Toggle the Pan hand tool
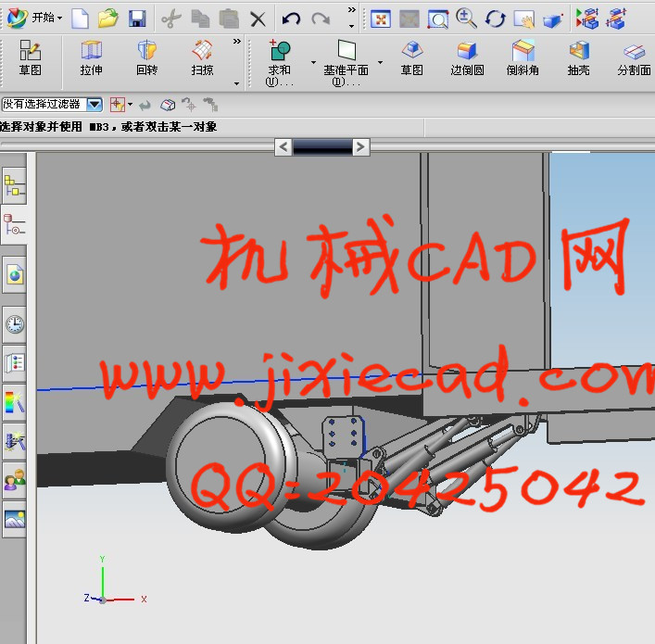Viewport: 655px width, 644px height. pyautogui.click(x=524, y=18)
